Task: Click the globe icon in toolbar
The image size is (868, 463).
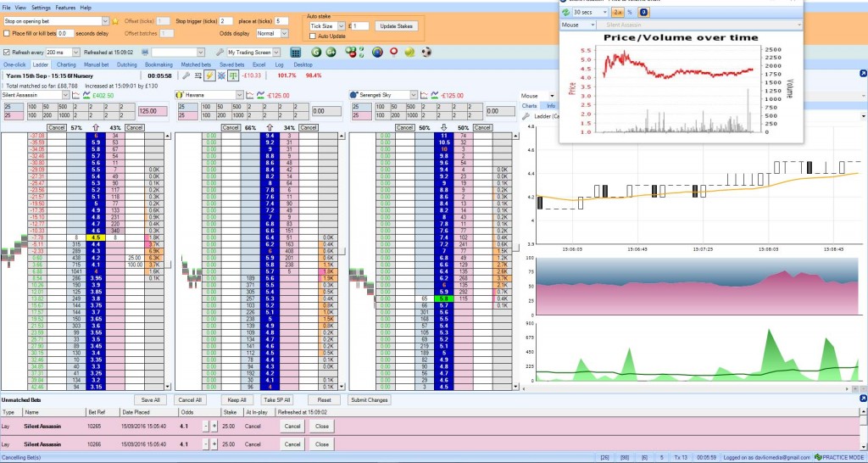Action: pyautogui.click(x=377, y=52)
